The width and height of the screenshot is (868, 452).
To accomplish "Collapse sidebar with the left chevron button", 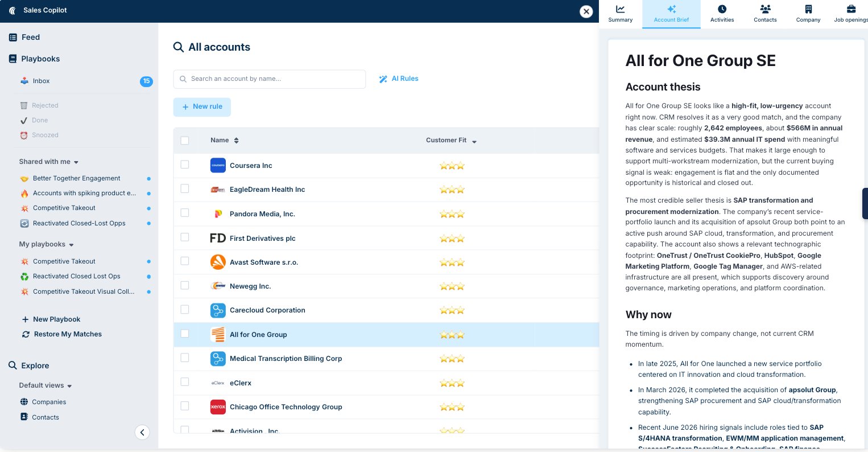I will pyautogui.click(x=142, y=432).
